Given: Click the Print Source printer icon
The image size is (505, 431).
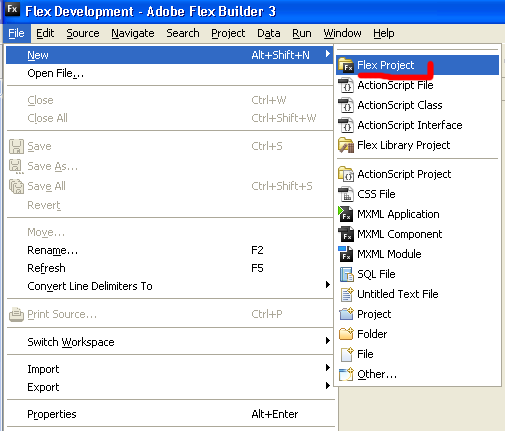Looking at the screenshot, I should click(x=16, y=314).
